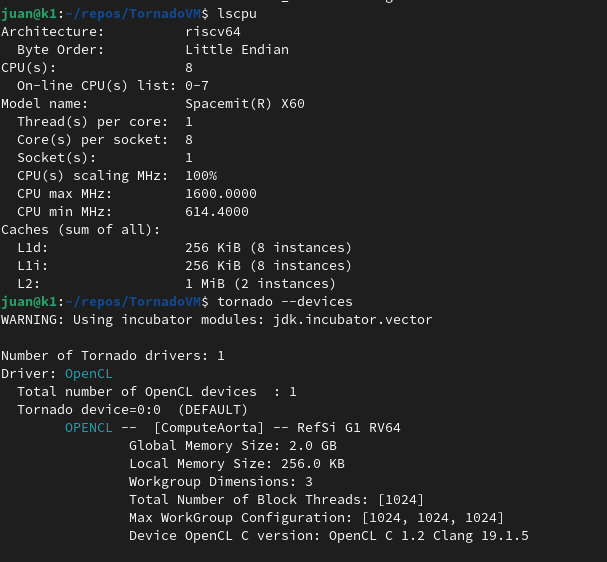Click the 'RefSi G1 RV64' device name
The width and height of the screenshot is (607, 562).
click(x=348, y=428)
